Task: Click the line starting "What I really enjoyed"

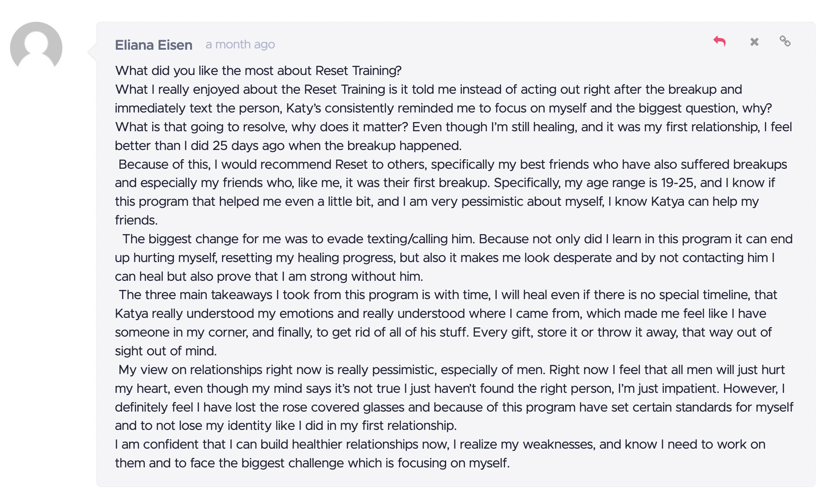Action: (x=428, y=89)
